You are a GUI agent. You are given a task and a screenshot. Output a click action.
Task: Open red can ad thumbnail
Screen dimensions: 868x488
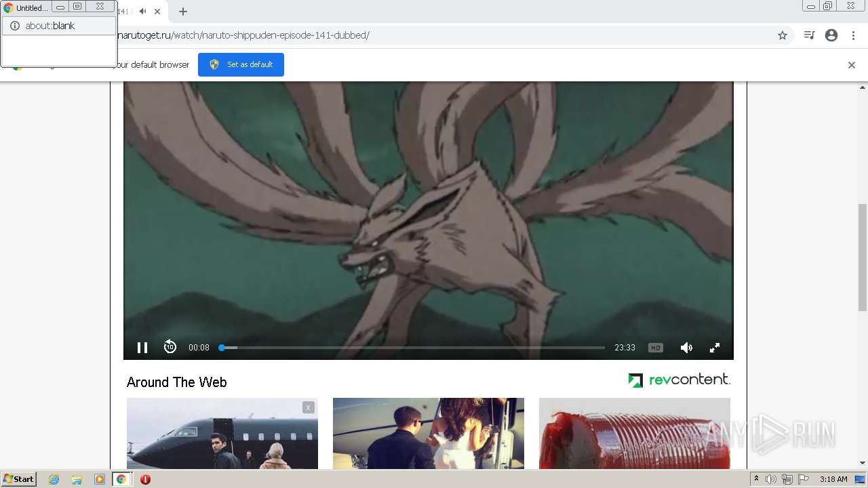tap(635, 433)
